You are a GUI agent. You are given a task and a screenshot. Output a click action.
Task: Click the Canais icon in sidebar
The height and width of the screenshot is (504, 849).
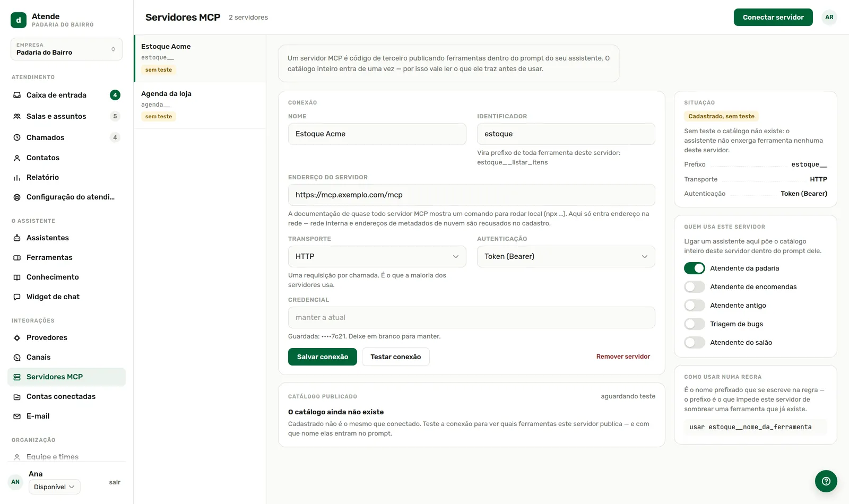pos(17,357)
